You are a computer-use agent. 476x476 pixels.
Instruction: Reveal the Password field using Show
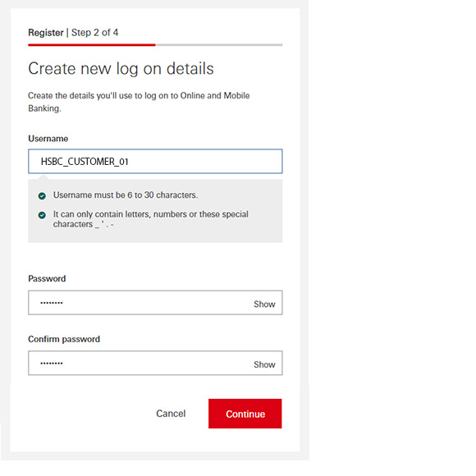(264, 304)
